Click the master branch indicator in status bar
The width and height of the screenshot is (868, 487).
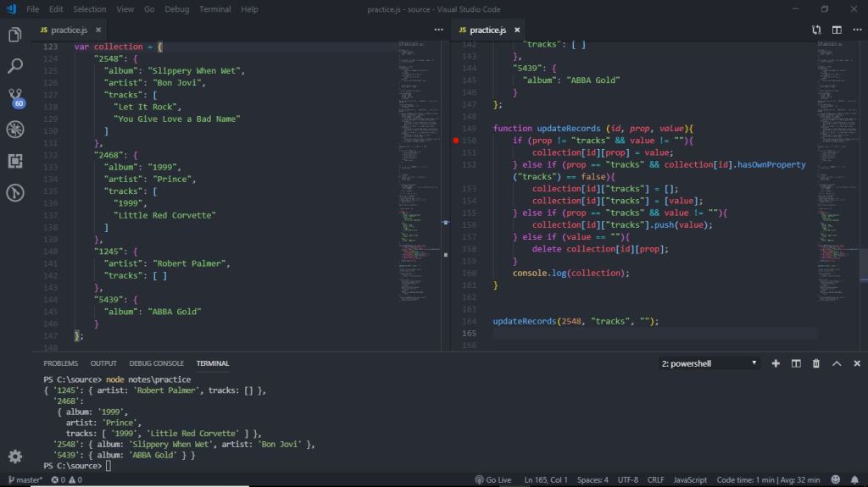pyautogui.click(x=24, y=479)
